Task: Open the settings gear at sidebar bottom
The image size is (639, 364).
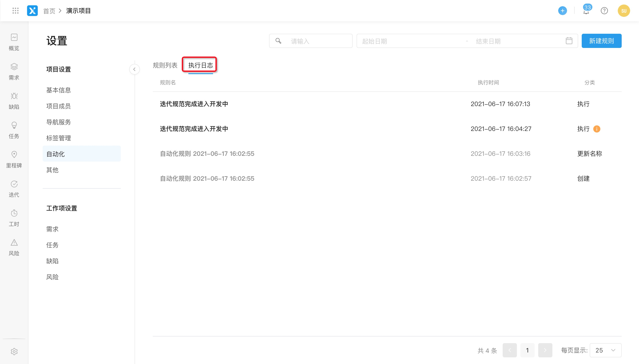Action: 14,352
